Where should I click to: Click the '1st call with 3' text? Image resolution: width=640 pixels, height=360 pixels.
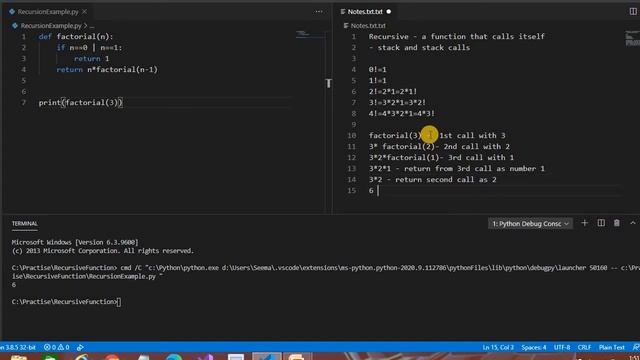click(x=472, y=136)
